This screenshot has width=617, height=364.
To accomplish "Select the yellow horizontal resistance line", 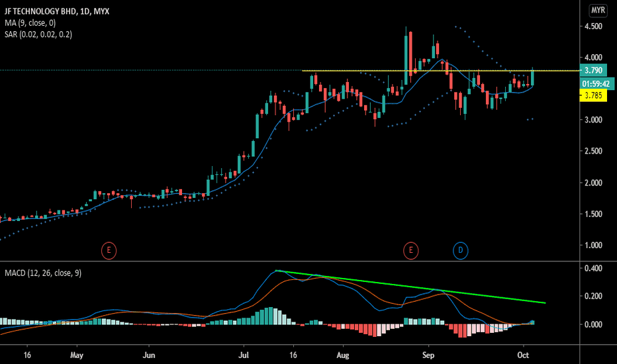I will [441, 71].
